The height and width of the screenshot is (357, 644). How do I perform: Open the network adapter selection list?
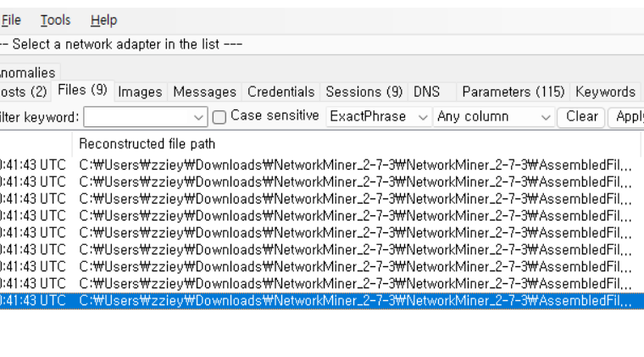coord(322,44)
